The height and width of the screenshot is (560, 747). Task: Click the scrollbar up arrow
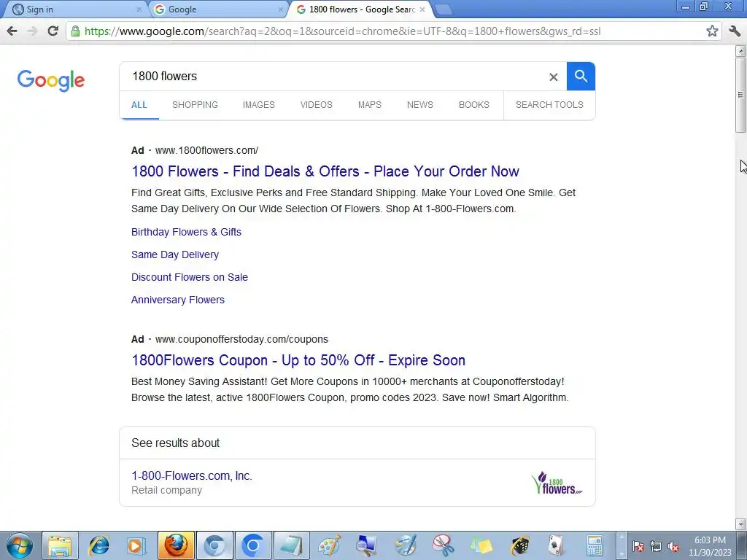coord(740,51)
